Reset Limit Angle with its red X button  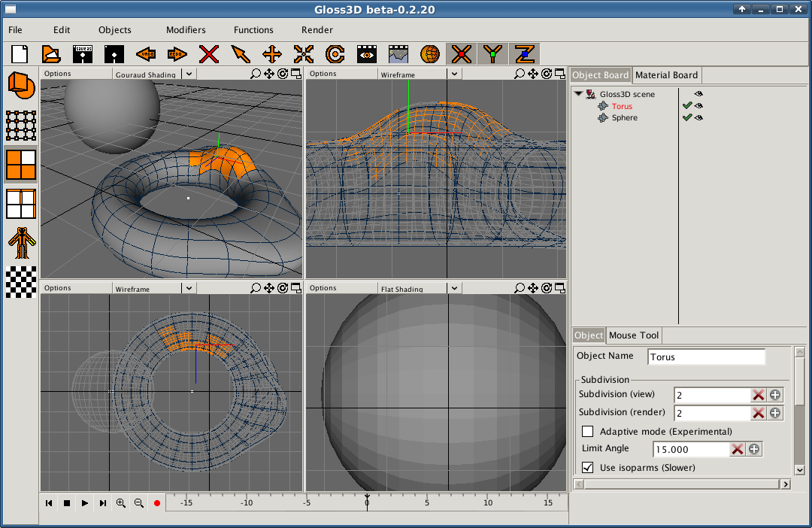coord(738,449)
